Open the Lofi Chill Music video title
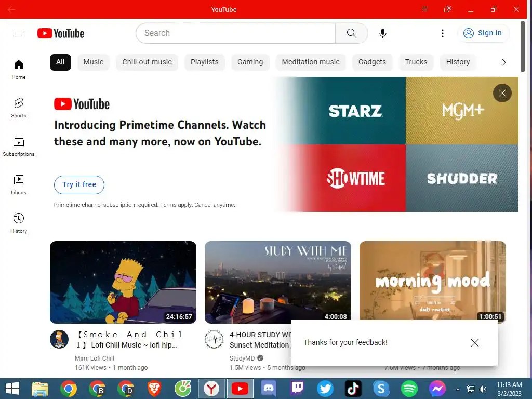Image resolution: width=532 pixels, height=399 pixels. (130, 340)
